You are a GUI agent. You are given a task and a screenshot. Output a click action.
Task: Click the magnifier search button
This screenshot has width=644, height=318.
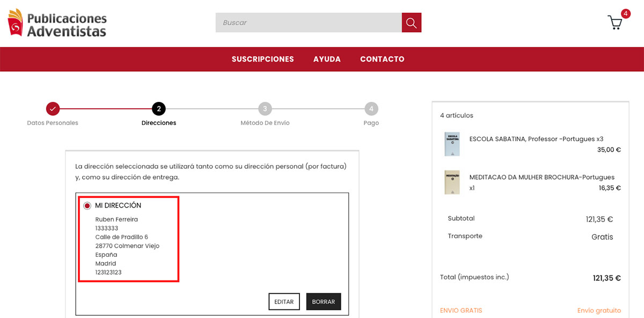pyautogui.click(x=412, y=23)
